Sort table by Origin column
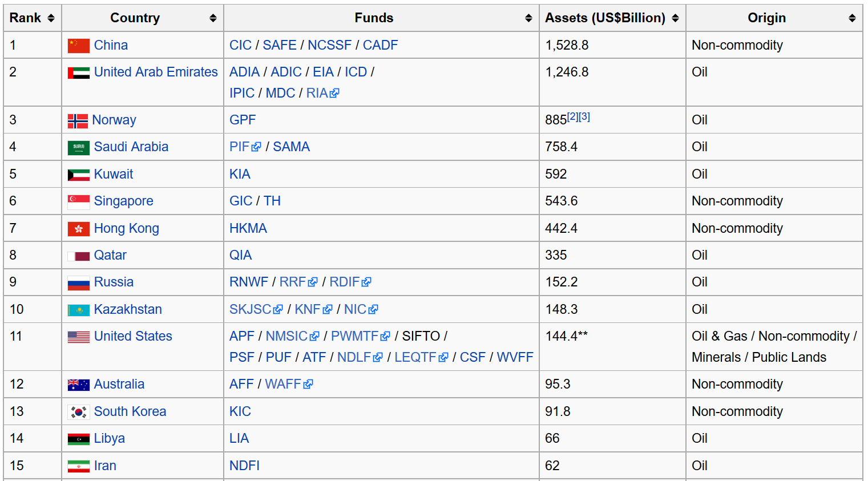This screenshot has height=481, width=868. (x=852, y=18)
